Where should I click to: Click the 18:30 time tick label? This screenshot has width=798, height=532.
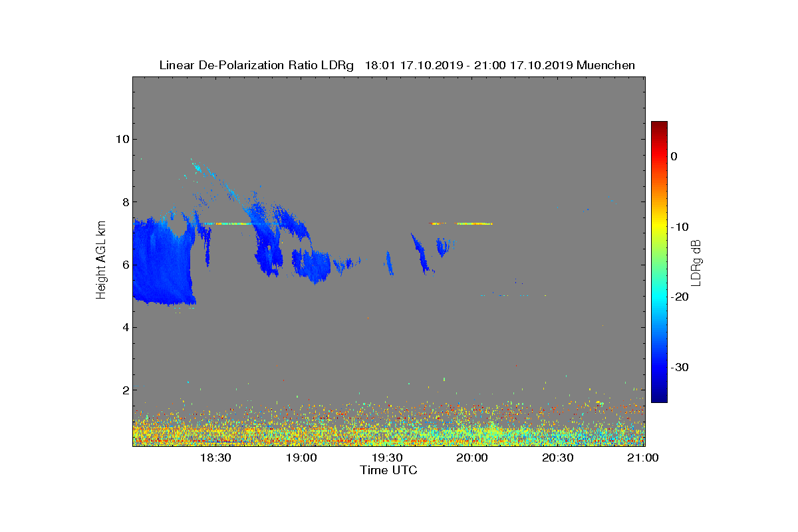pos(215,458)
